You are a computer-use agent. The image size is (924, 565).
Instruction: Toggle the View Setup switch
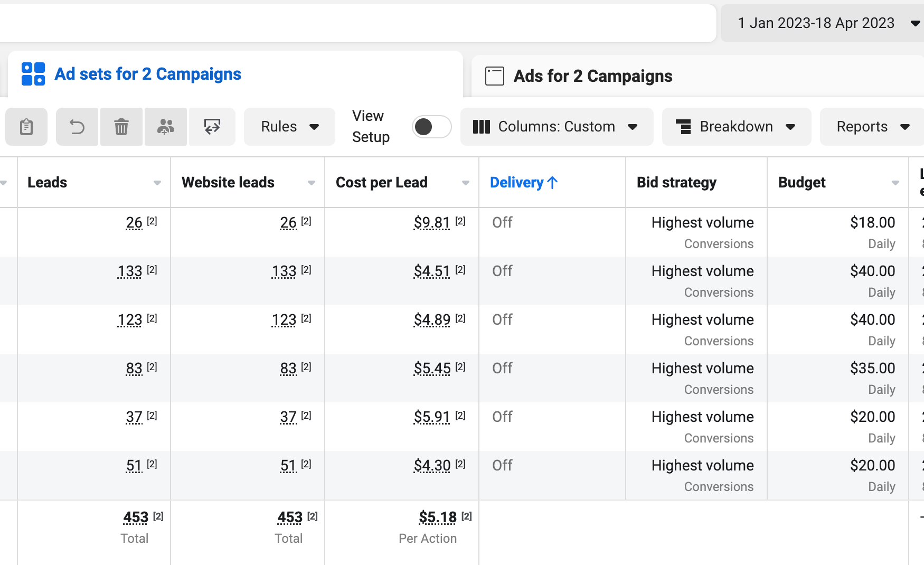tap(431, 127)
